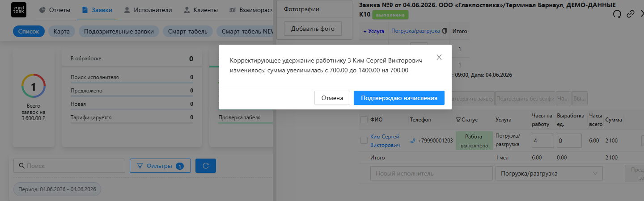Viewport: 644px width, 201px height.
Task: Open the Фильтры button
Action: tap(160, 166)
